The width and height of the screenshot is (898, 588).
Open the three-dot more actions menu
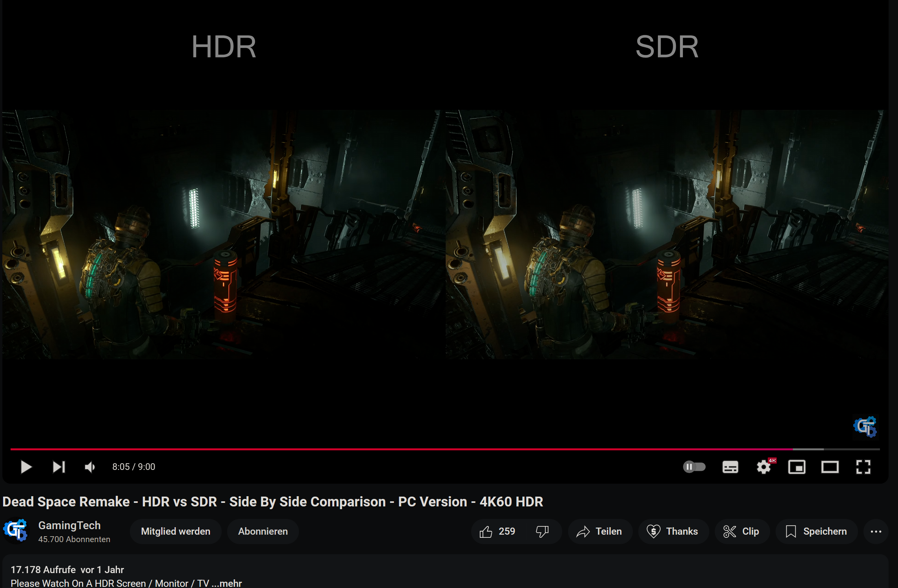[876, 532]
